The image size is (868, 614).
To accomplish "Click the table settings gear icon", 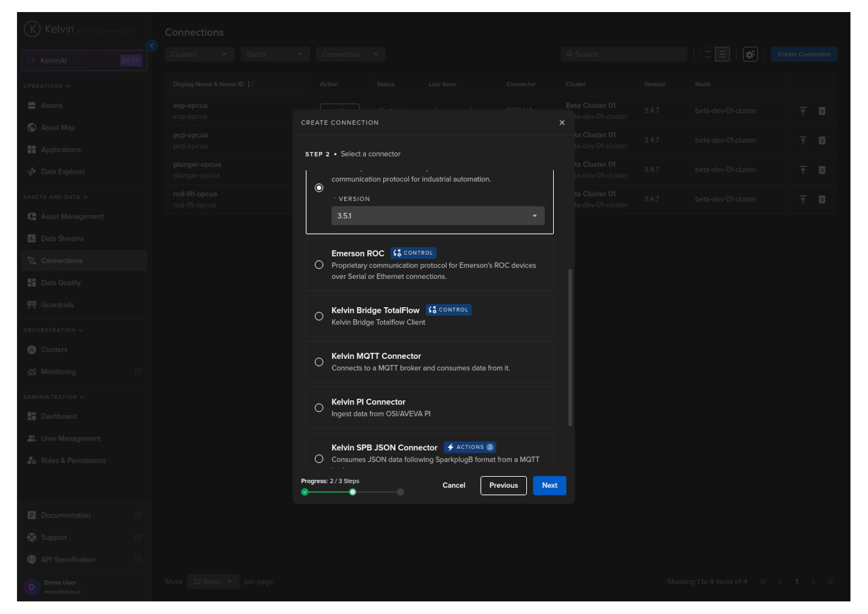I will pyautogui.click(x=750, y=54).
